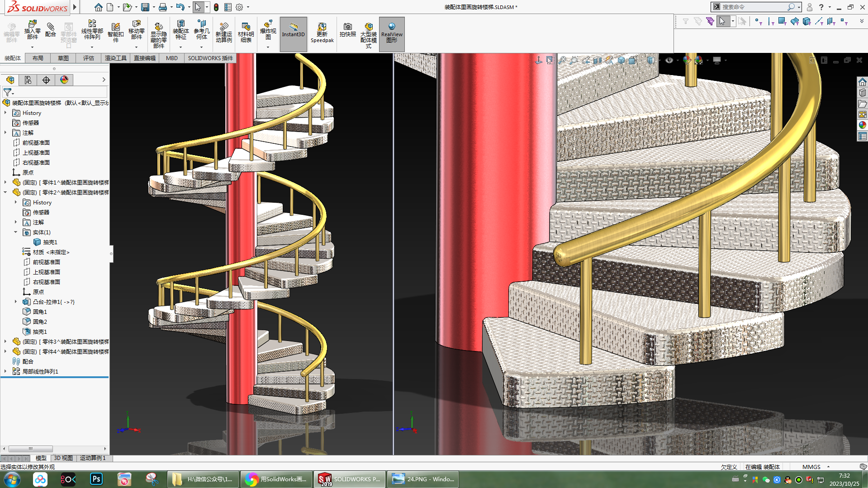Open the 3D 视图 bottom tab
Screen dimensions: 868x488
63,458
